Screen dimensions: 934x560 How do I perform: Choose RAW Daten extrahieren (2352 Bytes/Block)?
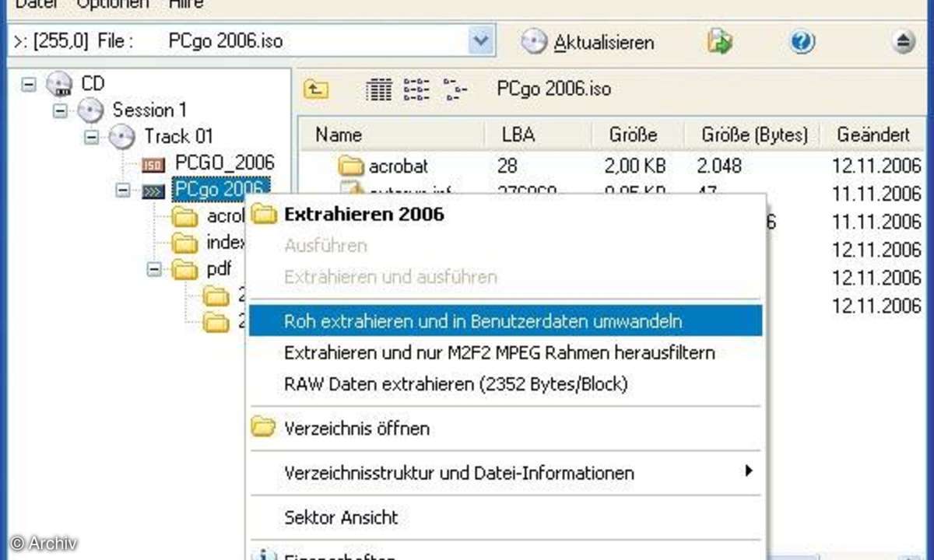[x=504, y=383]
